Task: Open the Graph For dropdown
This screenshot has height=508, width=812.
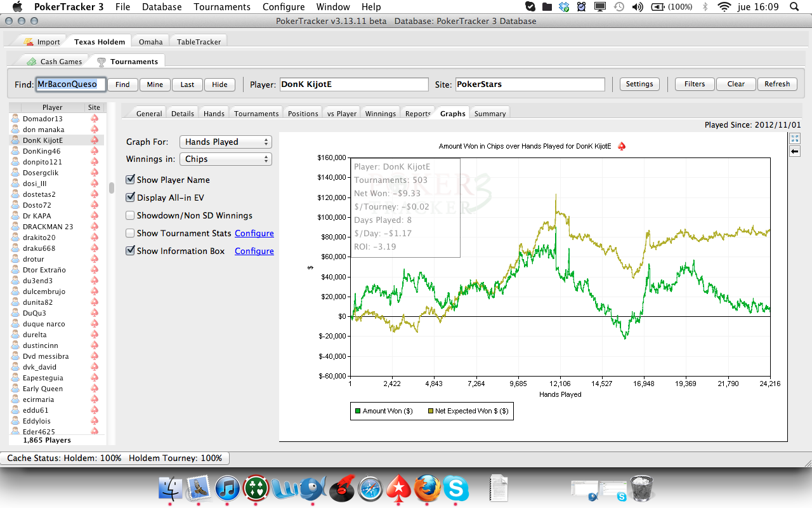Action: coord(225,142)
